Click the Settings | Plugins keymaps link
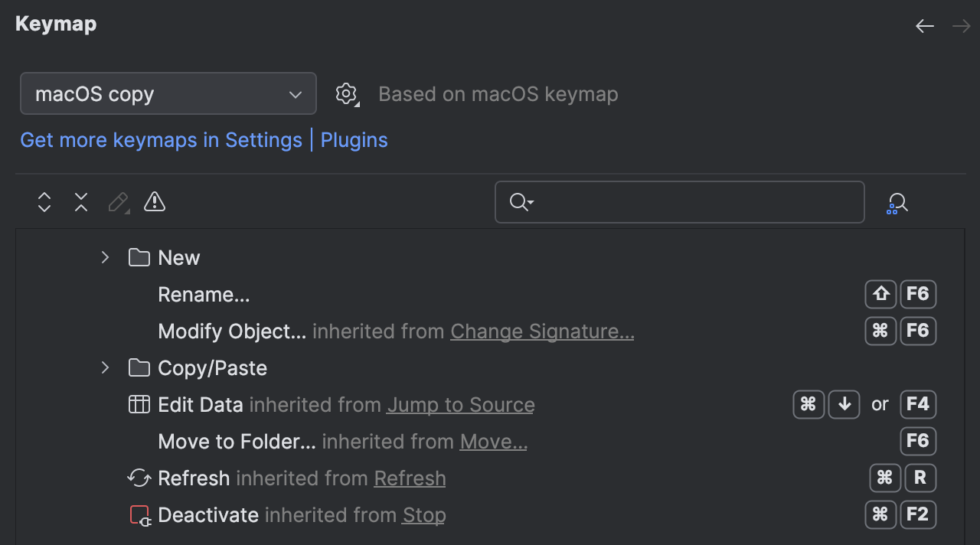The image size is (980, 545). click(x=203, y=140)
